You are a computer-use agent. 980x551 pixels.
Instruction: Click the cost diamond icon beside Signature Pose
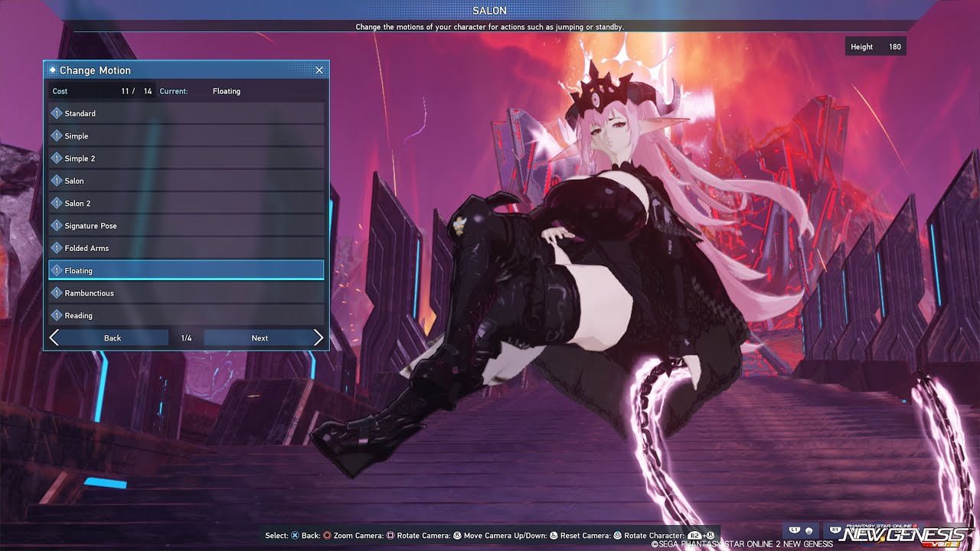tap(57, 226)
